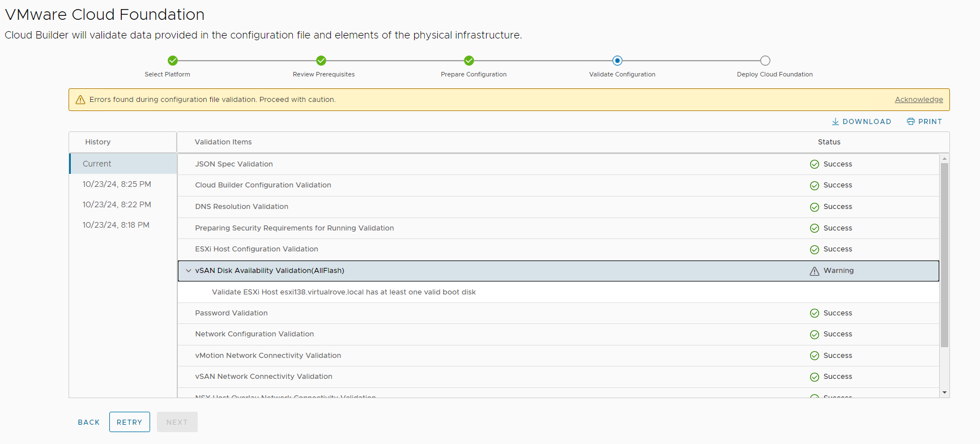
Task: Select the Validate Configuration step circle
Action: pos(617,61)
